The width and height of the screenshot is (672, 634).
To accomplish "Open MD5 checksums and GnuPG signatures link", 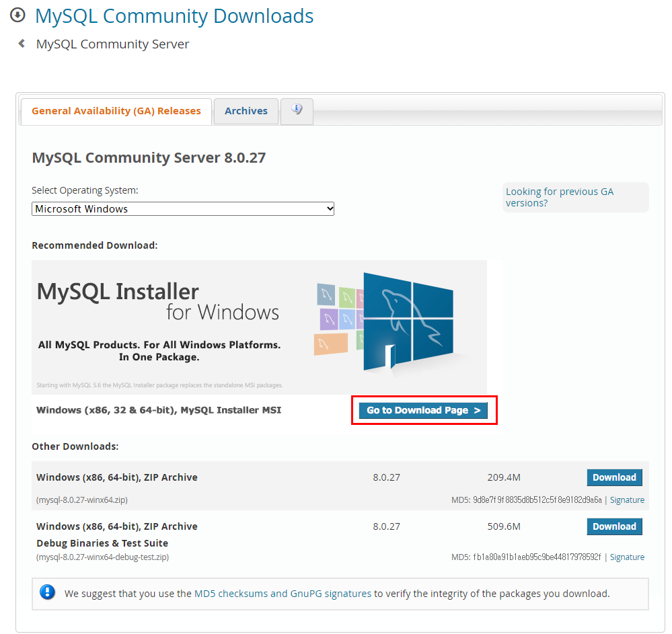I will 283,593.
